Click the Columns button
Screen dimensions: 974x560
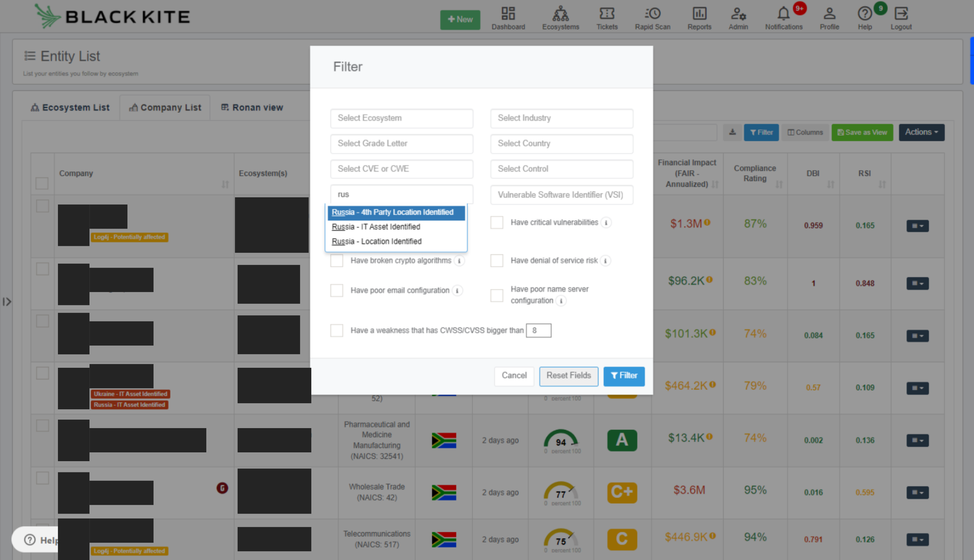[x=805, y=132]
